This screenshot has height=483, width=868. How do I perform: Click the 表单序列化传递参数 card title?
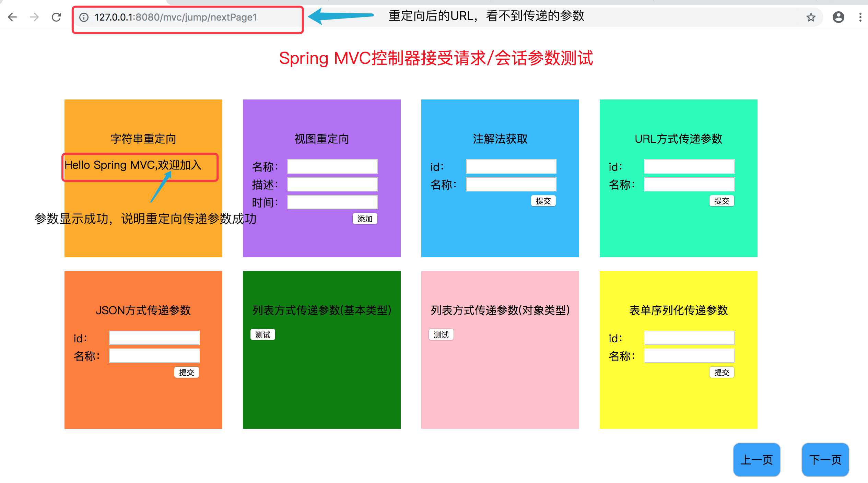(x=679, y=310)
